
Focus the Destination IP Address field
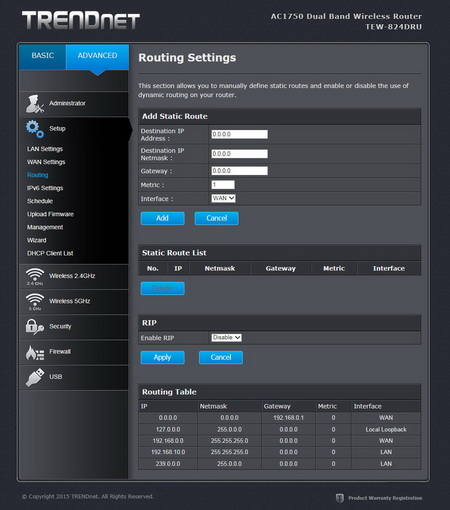pos(239,134)
